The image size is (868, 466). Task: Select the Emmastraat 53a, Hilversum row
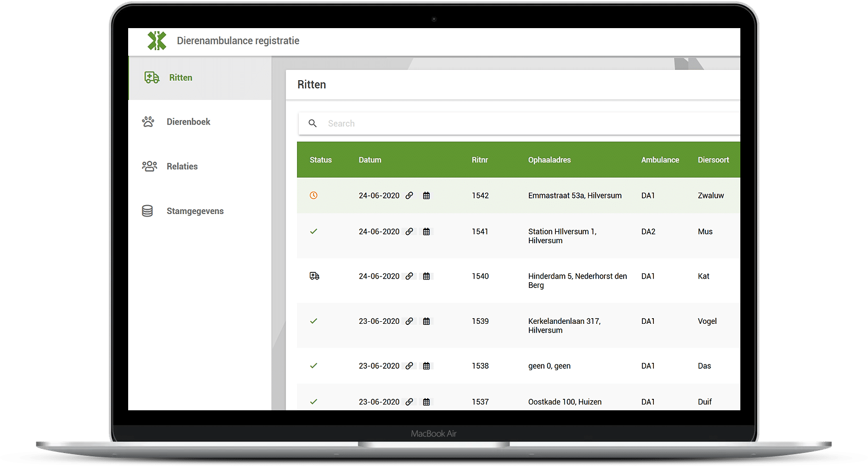575,196
